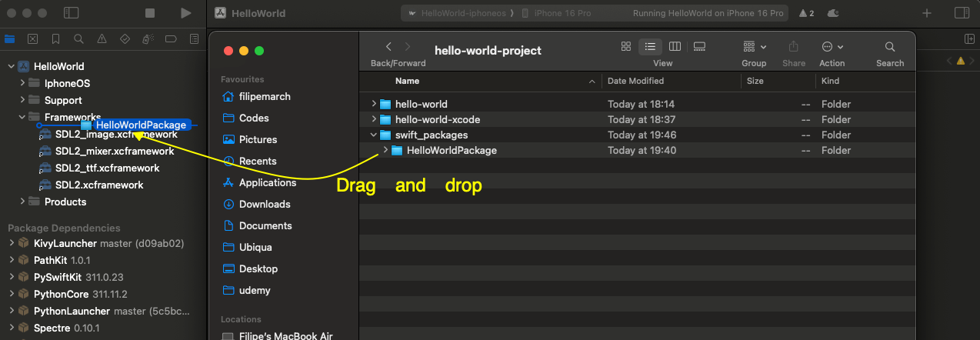Viewport: 980px width, 340px height.
Task: Open the Issue navigator warning icon
Action: (102, 38)
